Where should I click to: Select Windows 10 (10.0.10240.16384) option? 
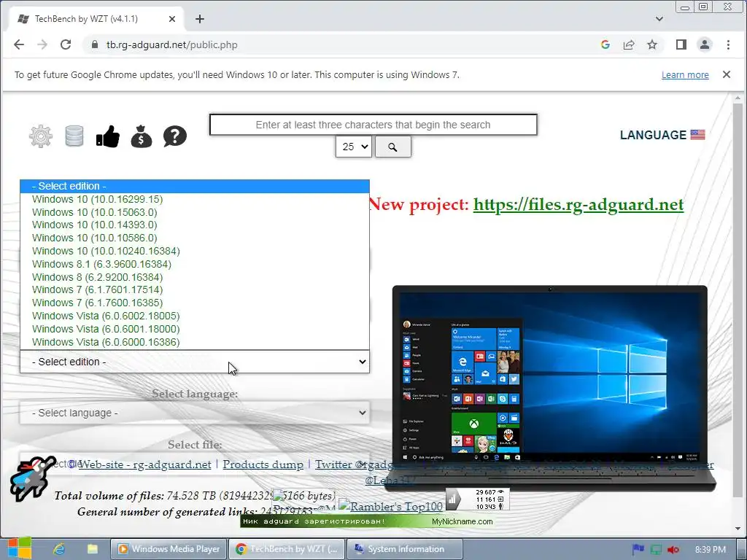(x=194, y=251)
